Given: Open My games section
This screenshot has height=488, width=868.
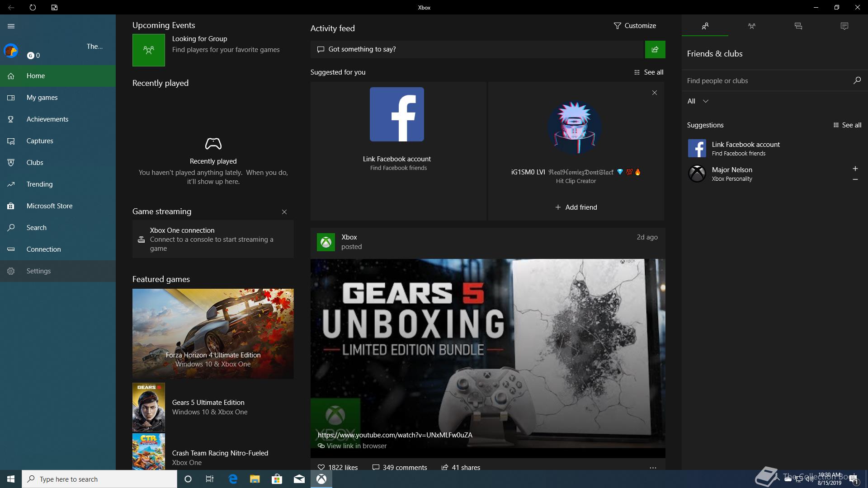Looking at the screenshot, I should point(58,98).
